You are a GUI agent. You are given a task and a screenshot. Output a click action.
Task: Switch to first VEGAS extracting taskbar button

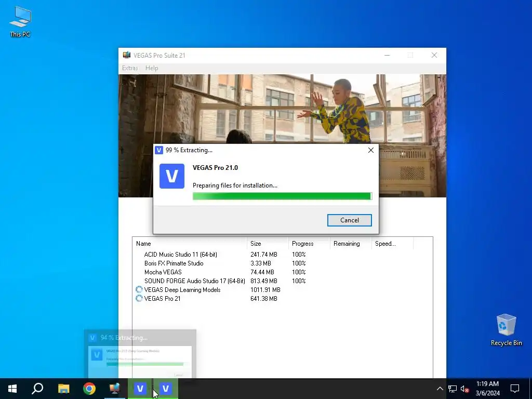click(140, 389)
